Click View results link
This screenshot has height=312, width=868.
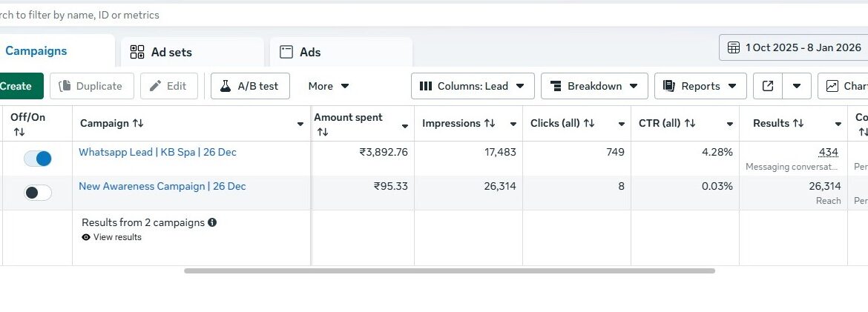coord(117,237)
